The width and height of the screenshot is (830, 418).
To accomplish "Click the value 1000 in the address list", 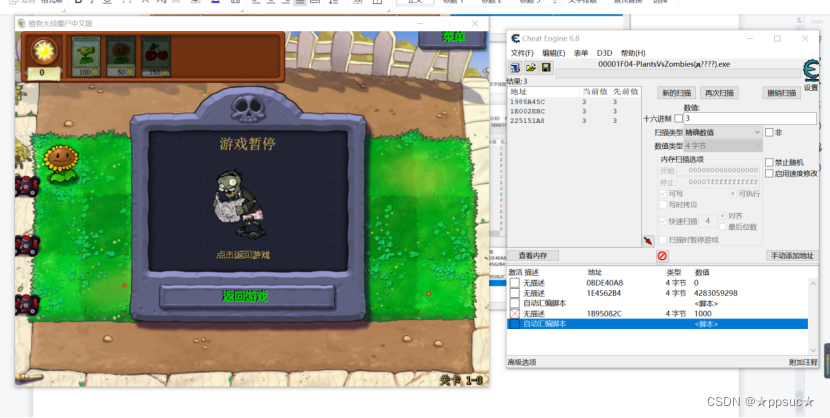I will pyautogui.click(x=703, y=314).
